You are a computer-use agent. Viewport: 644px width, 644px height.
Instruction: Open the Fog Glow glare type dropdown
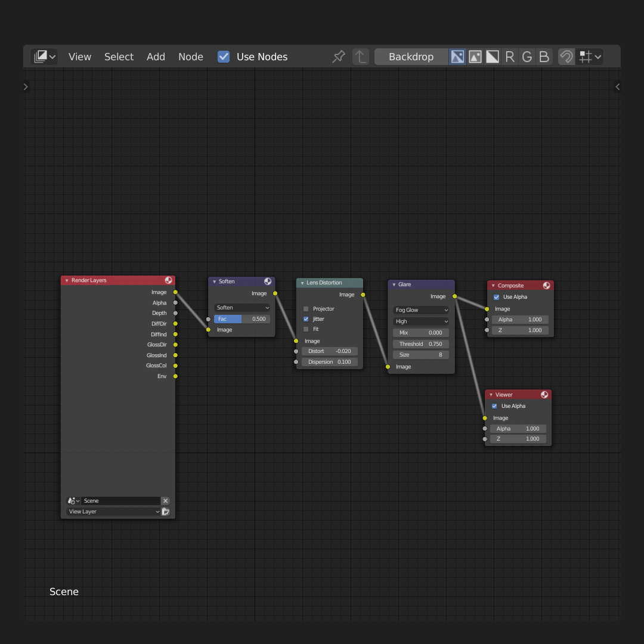click(421, 310)
